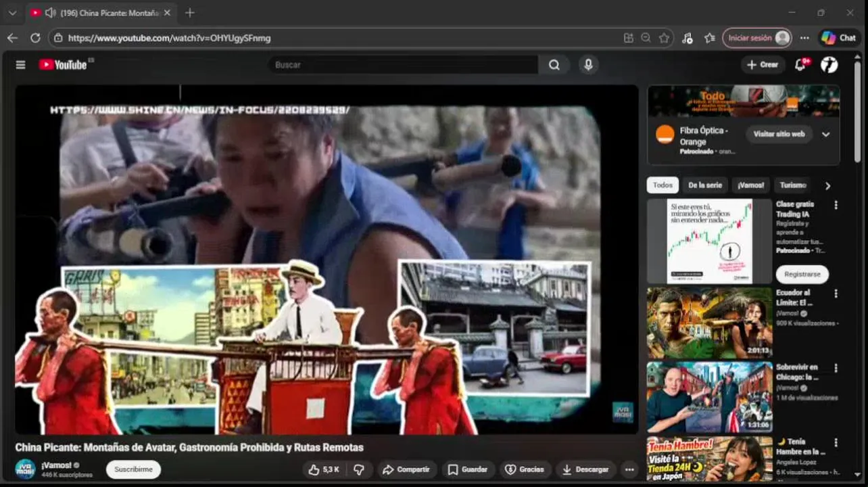The width and height of the screenshot is (868, 487).
Task: Select the Todos filter chip
Action: (x=662, y=185)
